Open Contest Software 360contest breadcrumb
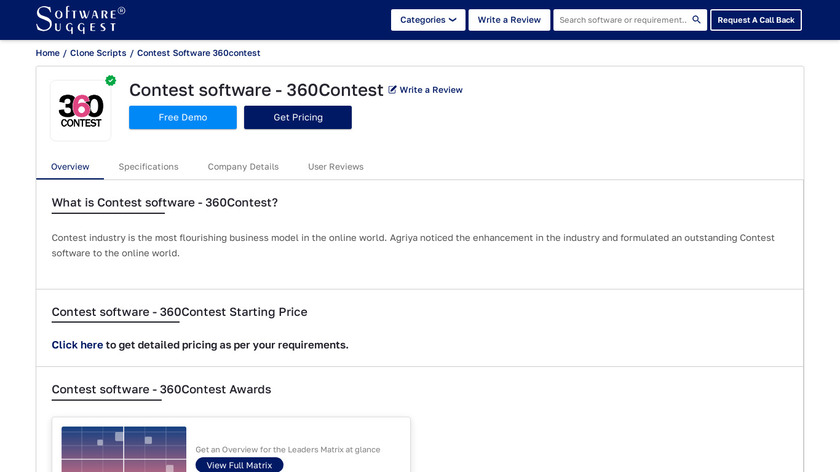 (199, 53)
